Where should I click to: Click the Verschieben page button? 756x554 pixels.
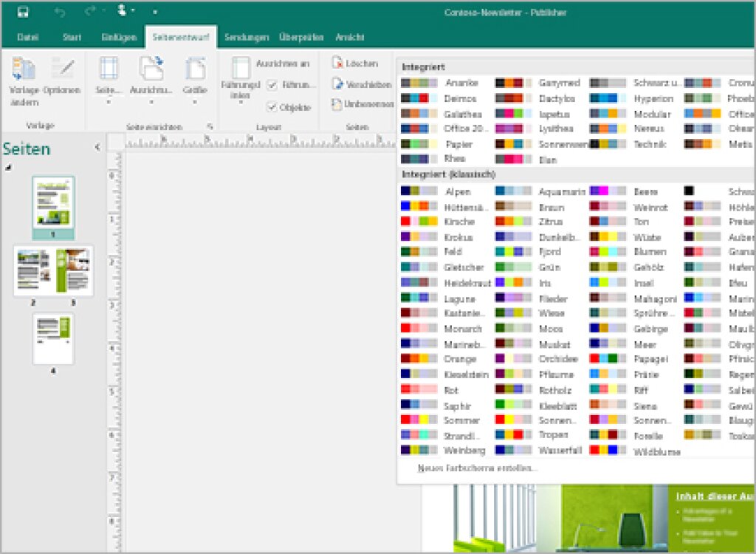(x=362, y=84)
